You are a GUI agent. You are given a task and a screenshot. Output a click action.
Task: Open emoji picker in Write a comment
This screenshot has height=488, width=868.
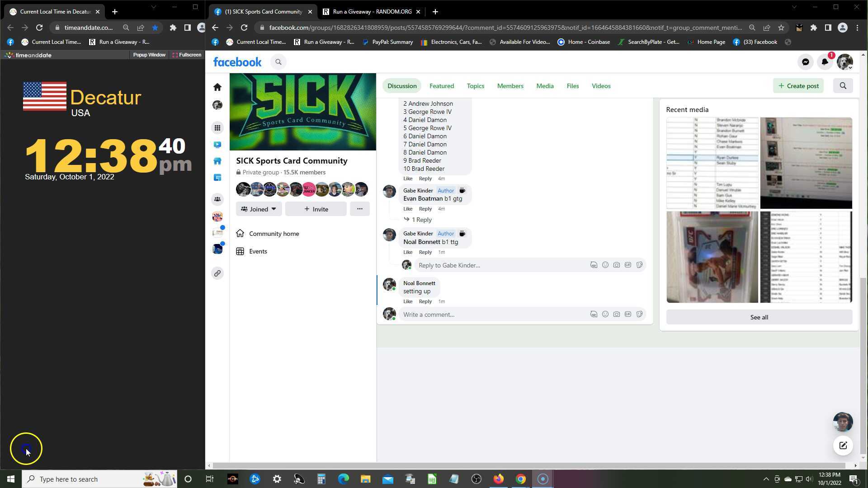605,314
